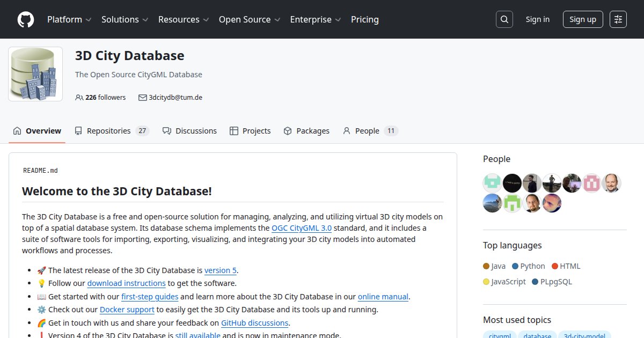Open the version 5 release link

coord(221,270)
